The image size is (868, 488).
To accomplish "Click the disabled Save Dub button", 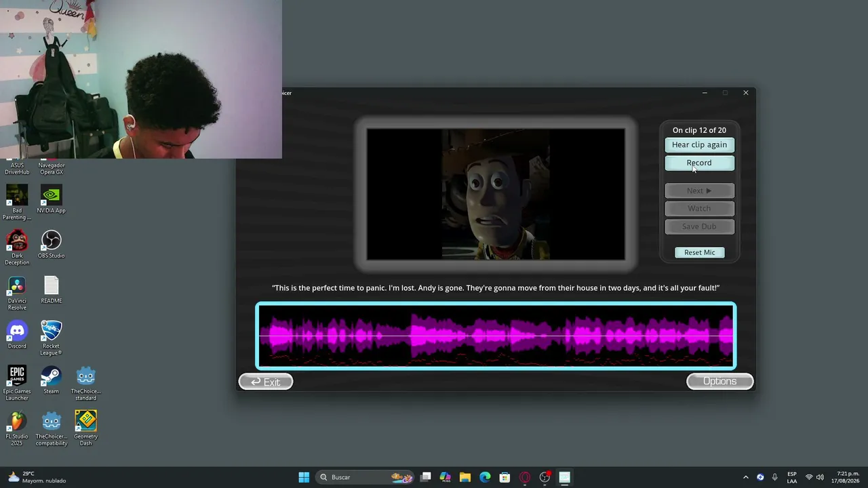I will [699, 226].
